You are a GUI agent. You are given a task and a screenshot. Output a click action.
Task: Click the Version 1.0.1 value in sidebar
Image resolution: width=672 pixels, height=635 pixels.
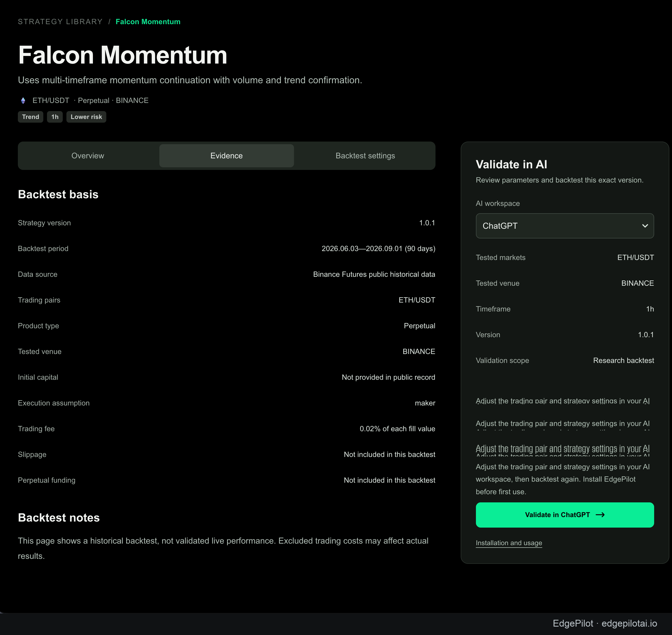[645, 334]
